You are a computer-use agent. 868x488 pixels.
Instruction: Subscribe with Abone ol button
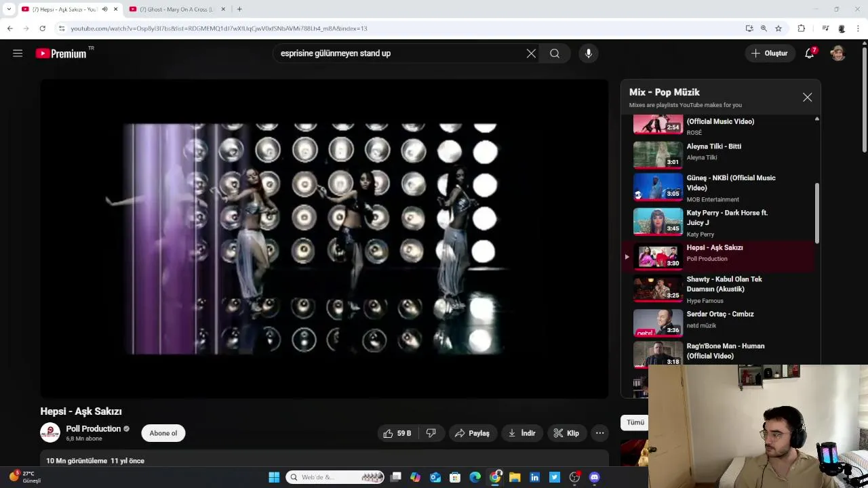point(163,433)
